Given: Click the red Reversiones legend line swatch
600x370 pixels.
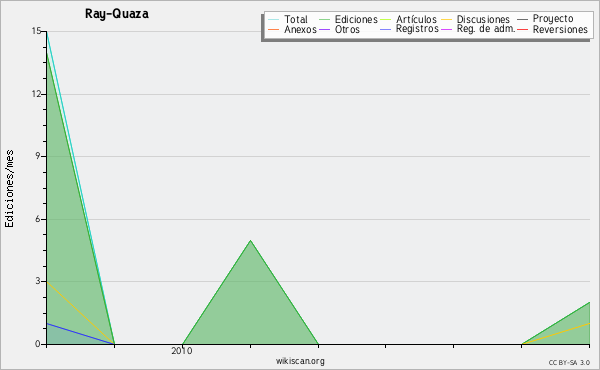Looking at the screenshot, I should pos(522,29).
